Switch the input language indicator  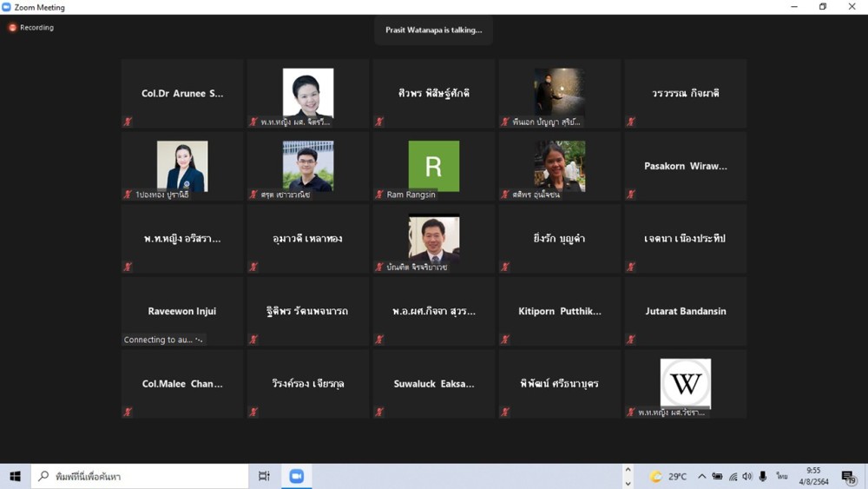coord(782,477)
